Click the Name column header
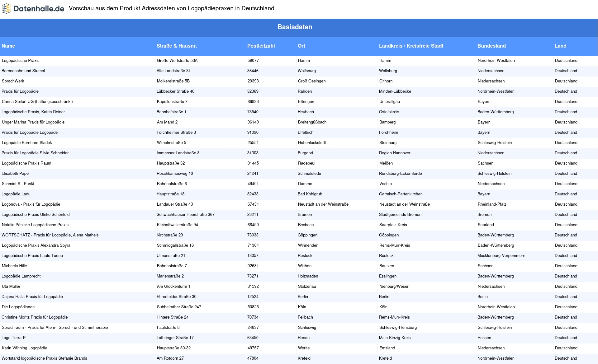 8,46
